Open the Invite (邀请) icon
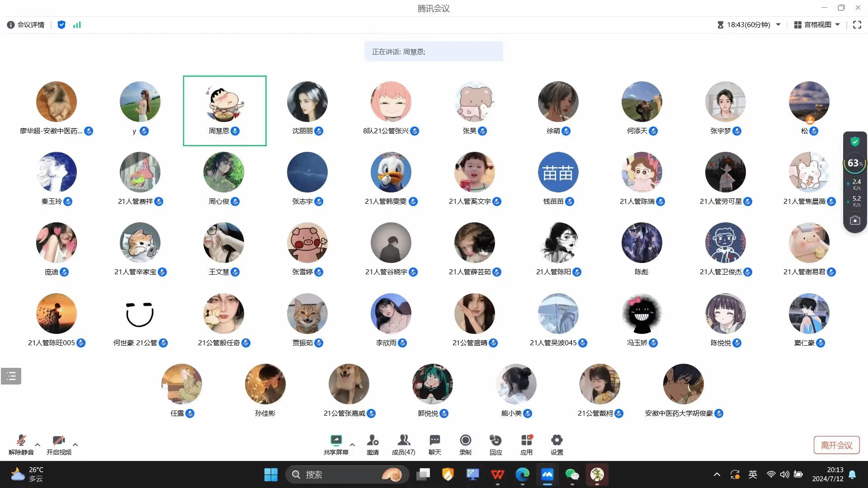868x488 pixels. 373,441
